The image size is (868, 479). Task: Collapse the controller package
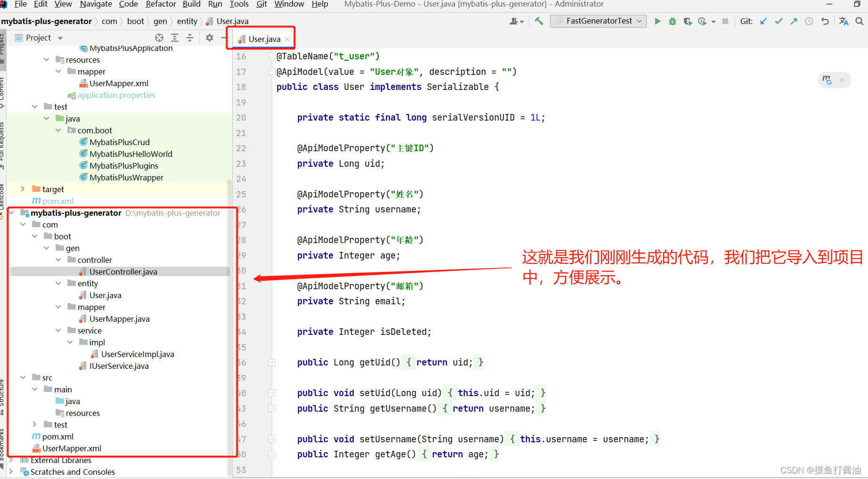[x=58, y=260]
